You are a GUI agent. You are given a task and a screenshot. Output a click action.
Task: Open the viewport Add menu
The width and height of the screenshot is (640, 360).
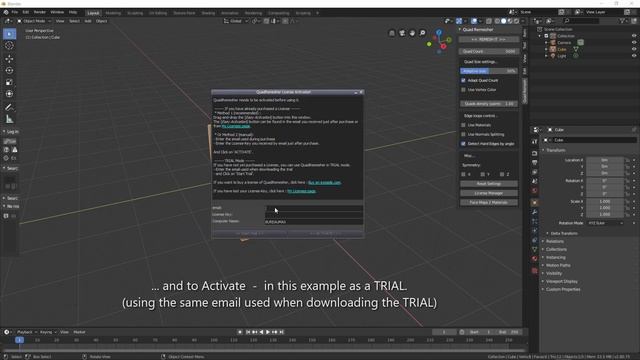88,21
